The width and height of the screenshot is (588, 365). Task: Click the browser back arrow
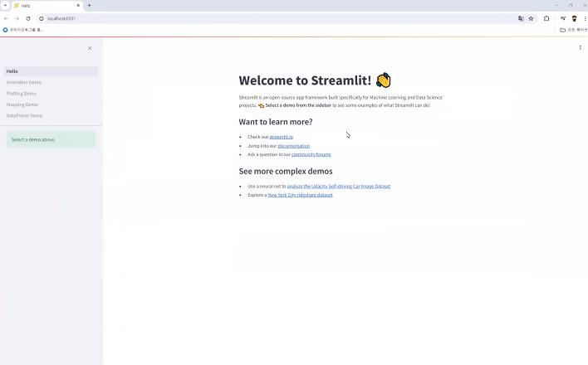click(x=6, y=18)
